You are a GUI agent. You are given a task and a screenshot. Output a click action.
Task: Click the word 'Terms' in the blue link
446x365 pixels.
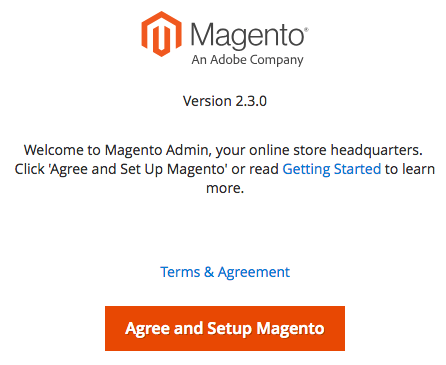[180, 272]
